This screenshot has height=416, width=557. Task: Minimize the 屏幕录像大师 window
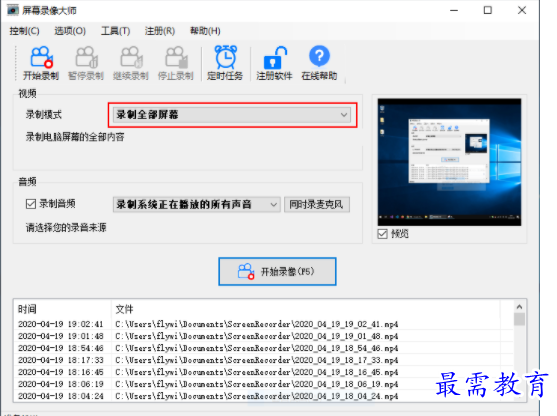[454, 10]
